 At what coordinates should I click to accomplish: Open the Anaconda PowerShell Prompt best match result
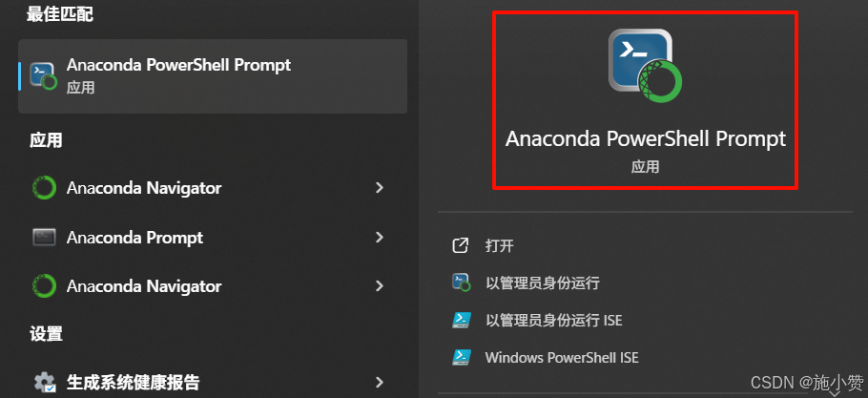[213, 76]
